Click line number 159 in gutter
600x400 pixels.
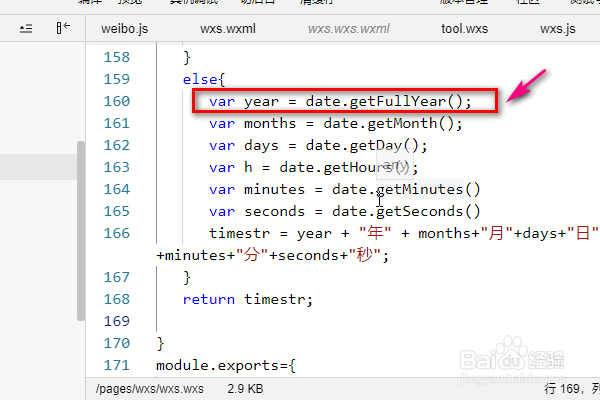pyautogui.click(x=117, y=79)
